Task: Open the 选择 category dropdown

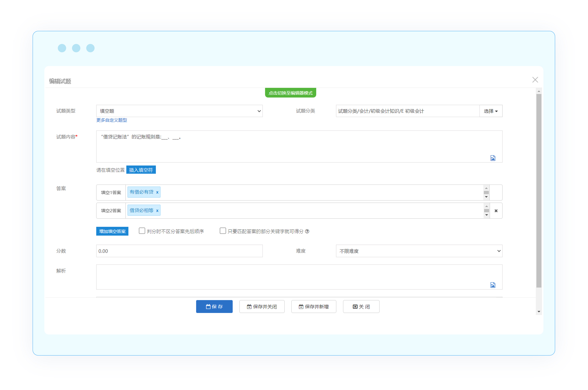Action: click(491, 111)
